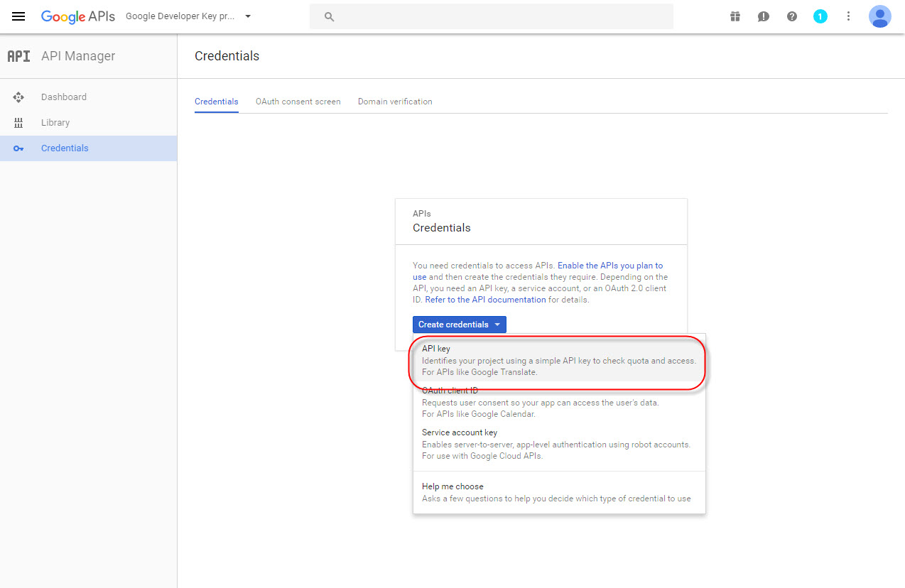905x588 pixels.
Task: Click the Credentials key icon
Action: point(18,148)
